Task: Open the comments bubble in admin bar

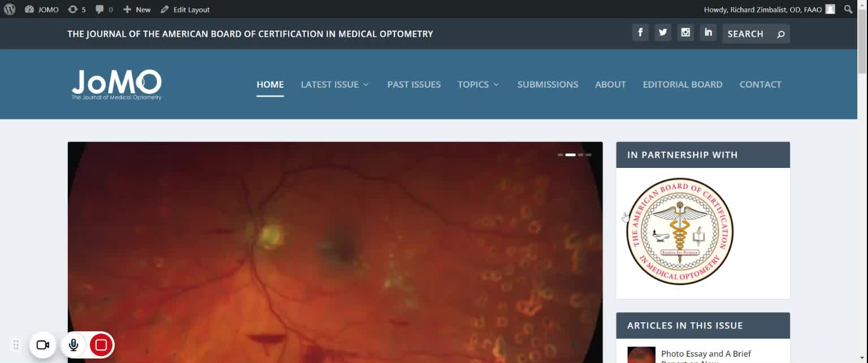Action: (x=104, y=10)
